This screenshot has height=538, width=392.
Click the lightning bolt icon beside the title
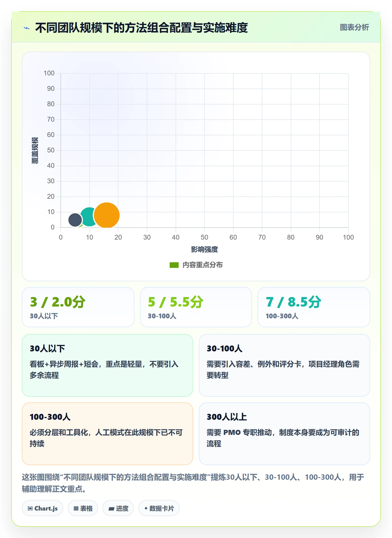click(x=27, y=28)
